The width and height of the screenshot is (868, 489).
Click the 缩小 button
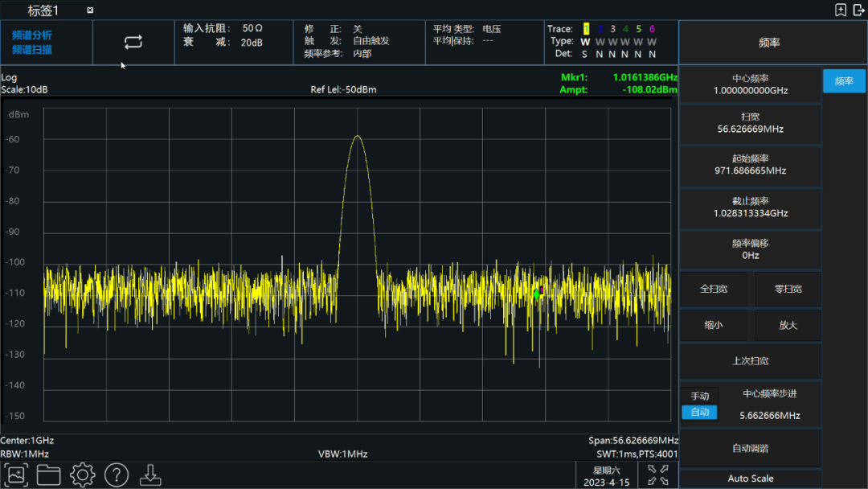tap(714, 325)
